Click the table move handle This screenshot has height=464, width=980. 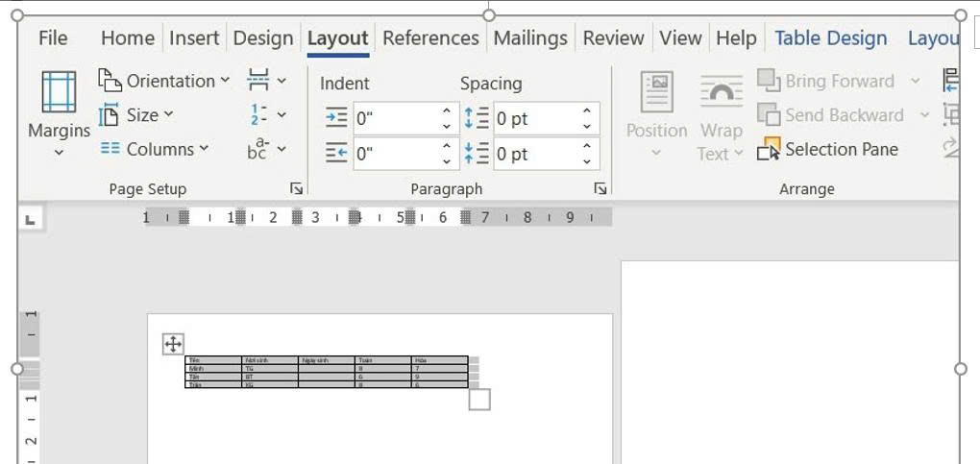(173, 344)
